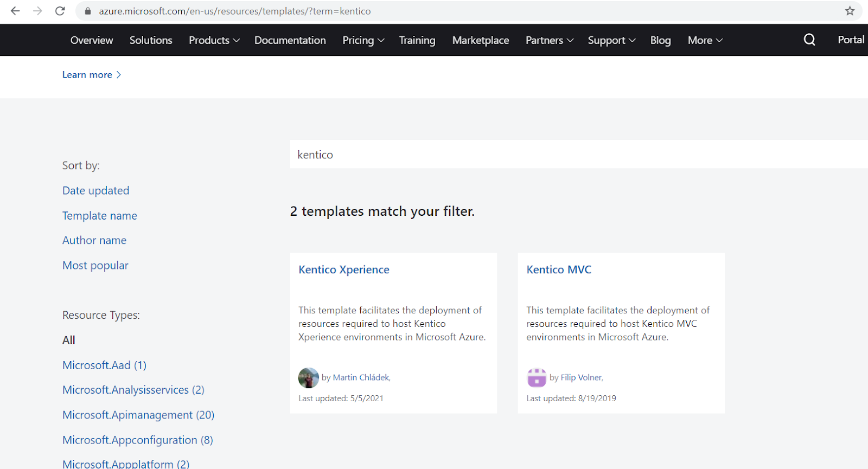
Task: Click 'Last updated: 8/19/2019' text
Action: 571,398
